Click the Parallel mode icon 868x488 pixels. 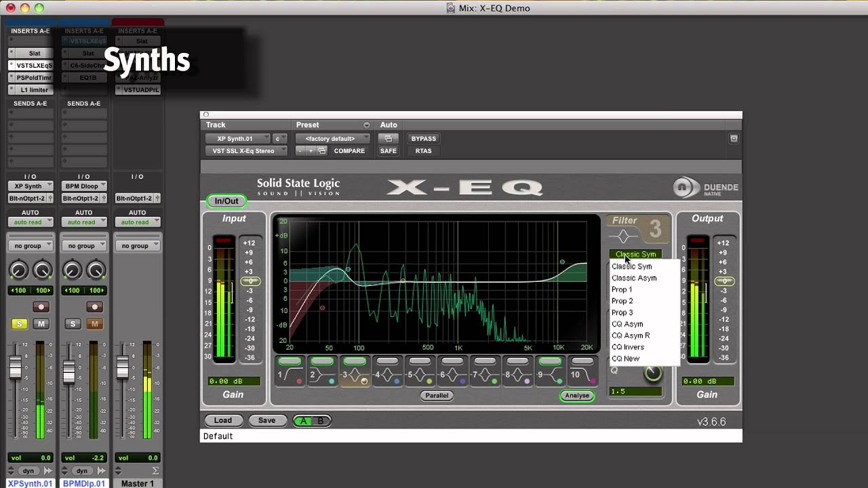pos(436,395)
